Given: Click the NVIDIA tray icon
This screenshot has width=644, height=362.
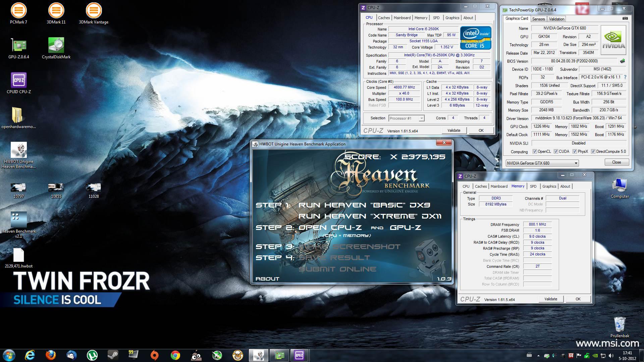Looking at the screenshot, I should (595, 356).
